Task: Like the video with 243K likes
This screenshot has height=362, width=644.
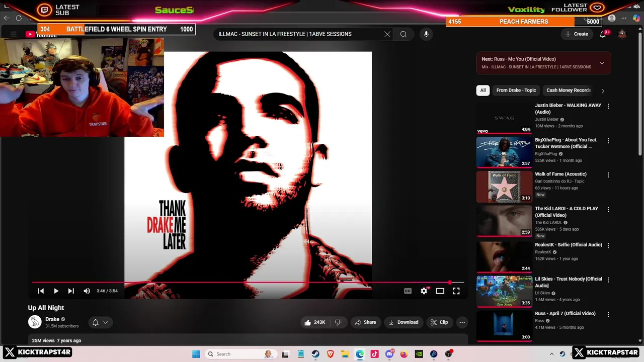Action: point(314,322)
